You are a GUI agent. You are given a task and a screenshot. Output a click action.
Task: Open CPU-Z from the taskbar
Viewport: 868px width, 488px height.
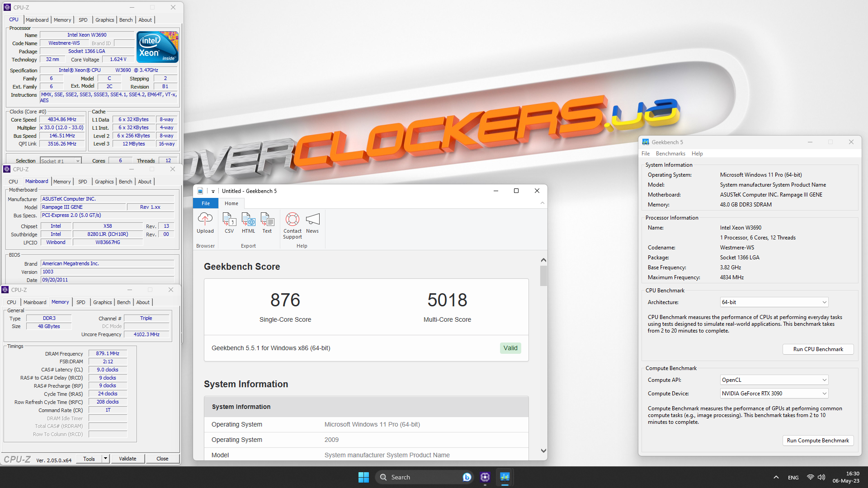click(x=485, y=477)
